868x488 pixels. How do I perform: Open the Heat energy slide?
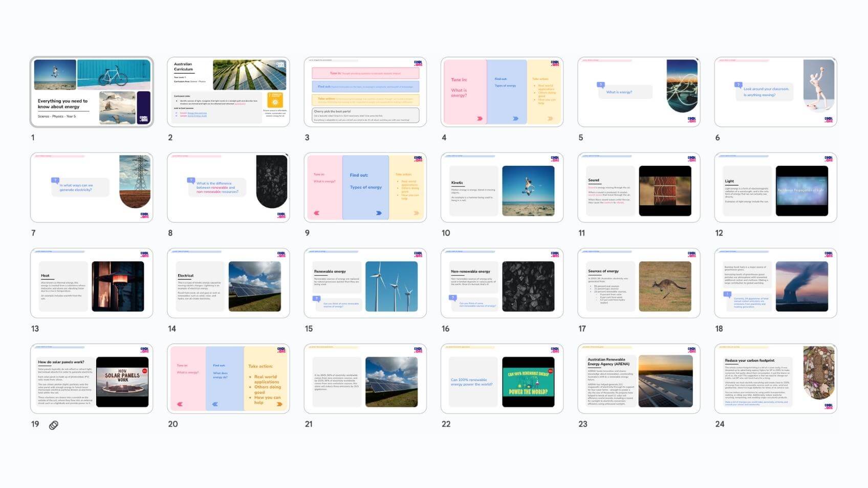92,283
